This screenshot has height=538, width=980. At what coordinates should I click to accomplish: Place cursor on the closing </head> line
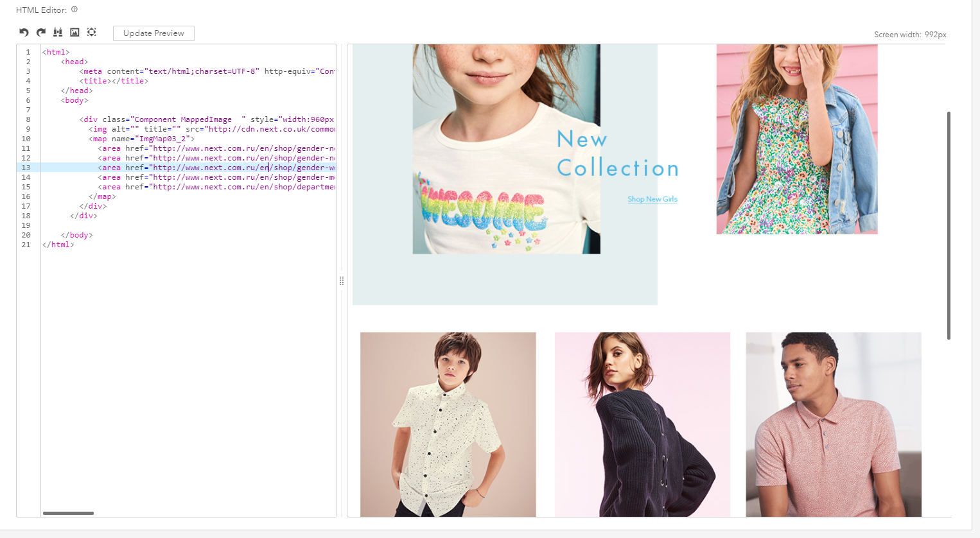point(77,91)
